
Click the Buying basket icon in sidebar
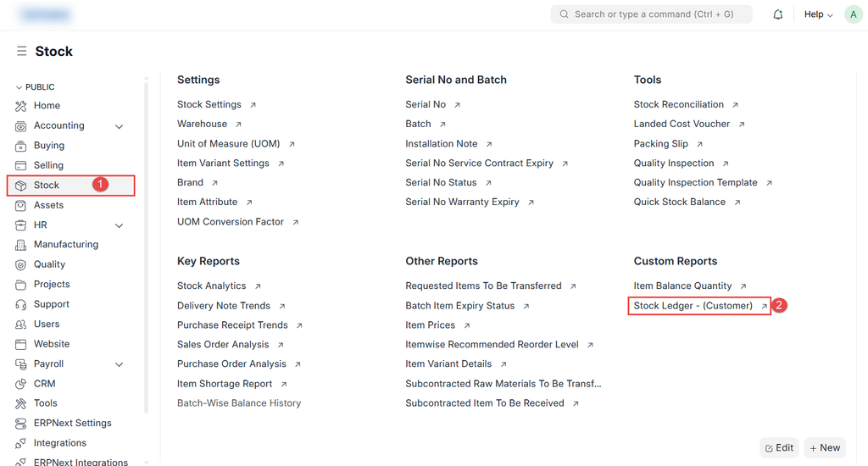tap(21, 146)
